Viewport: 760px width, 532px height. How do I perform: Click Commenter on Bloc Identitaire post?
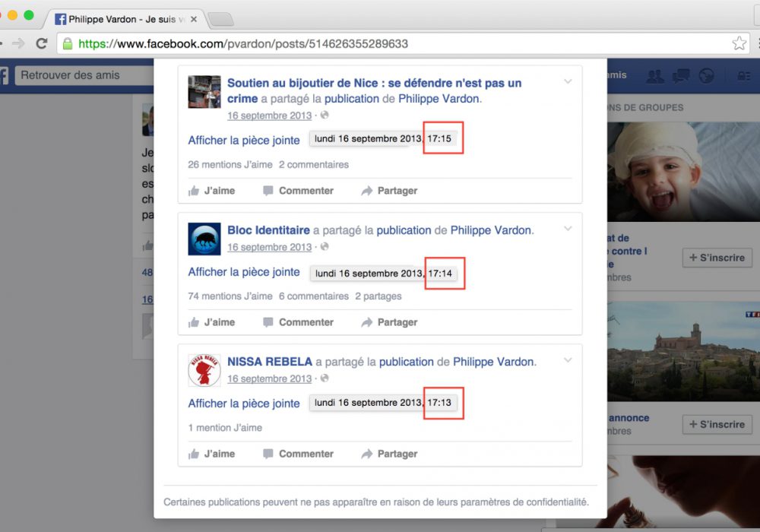pos(298,322)
